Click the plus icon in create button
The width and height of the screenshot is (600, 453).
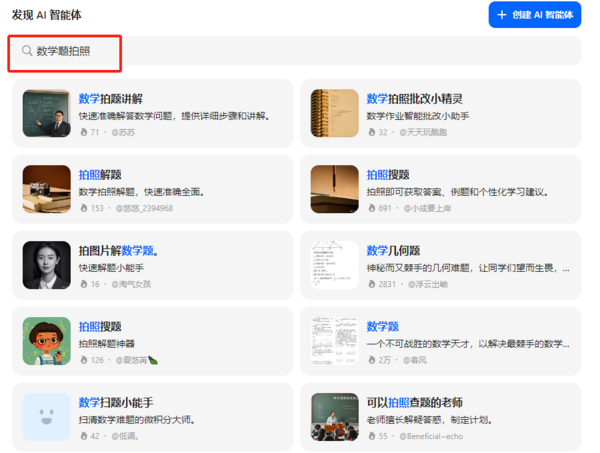coord(501,15)
